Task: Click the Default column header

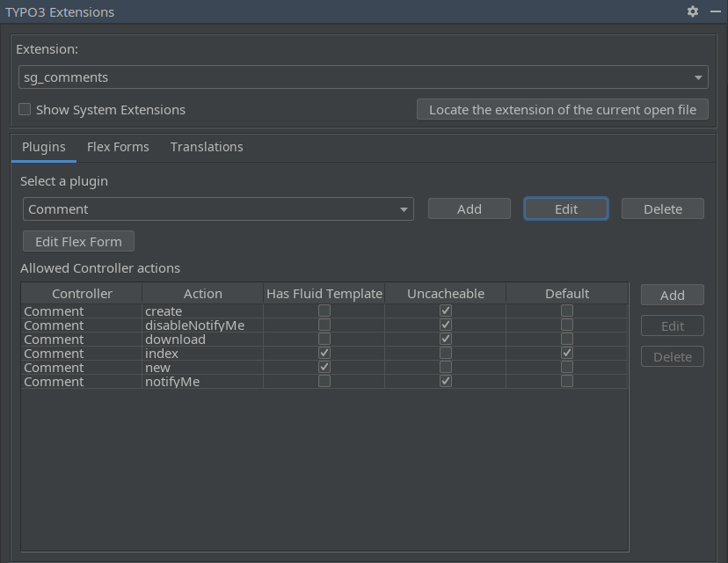Action: pos(567,294)
